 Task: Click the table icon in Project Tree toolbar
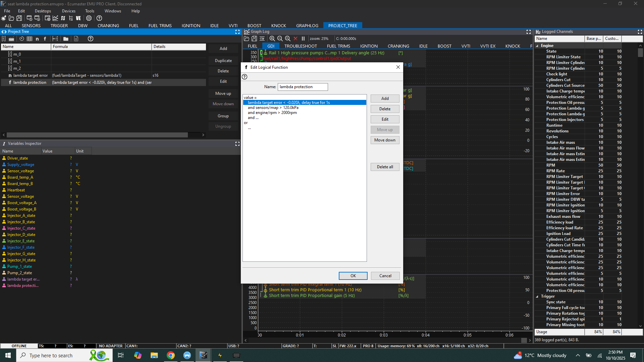pos(30,39)
